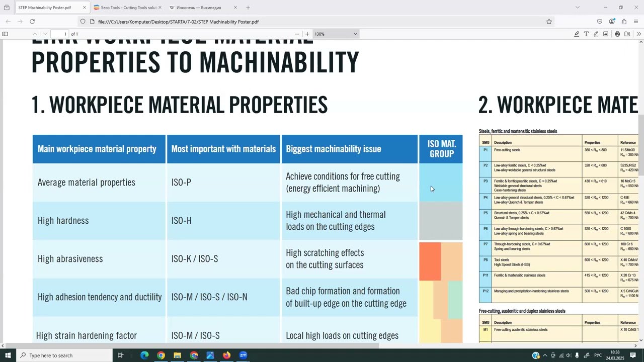
Task: Toggle the PDF highlight tool
Action: [577, 34]
